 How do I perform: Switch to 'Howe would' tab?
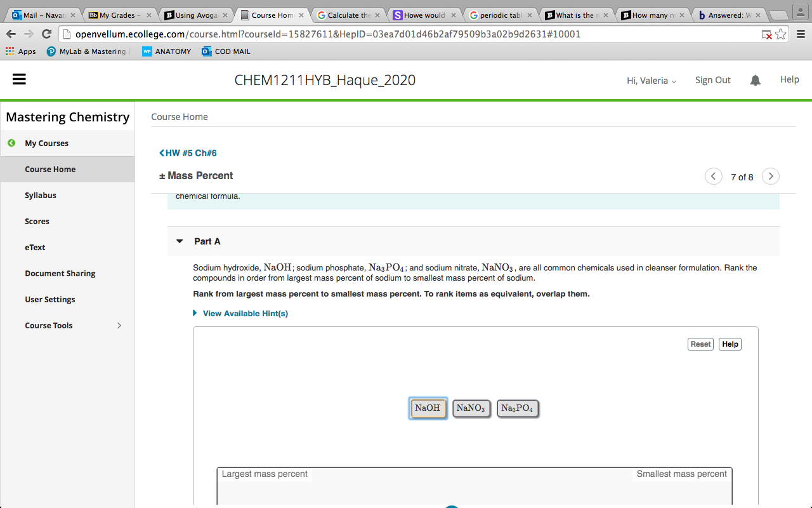coord(424,15)
